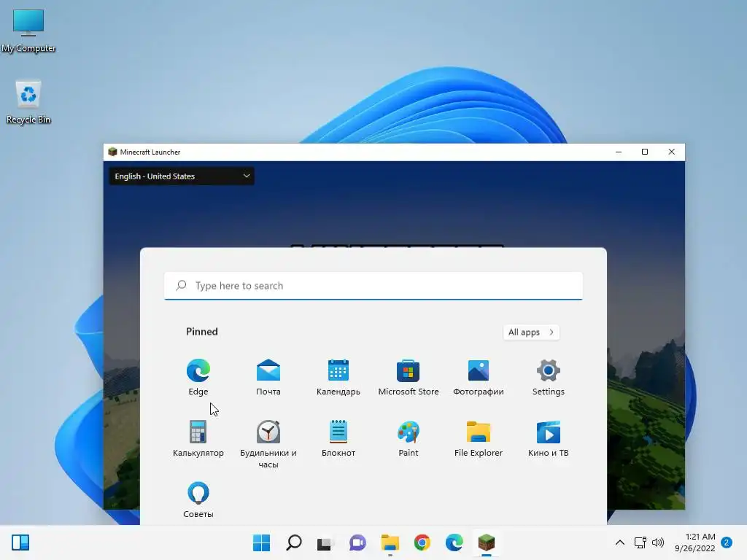Click the Minecraft Launcher title bar icon
747x560 pixels.
tap(112, 152)
